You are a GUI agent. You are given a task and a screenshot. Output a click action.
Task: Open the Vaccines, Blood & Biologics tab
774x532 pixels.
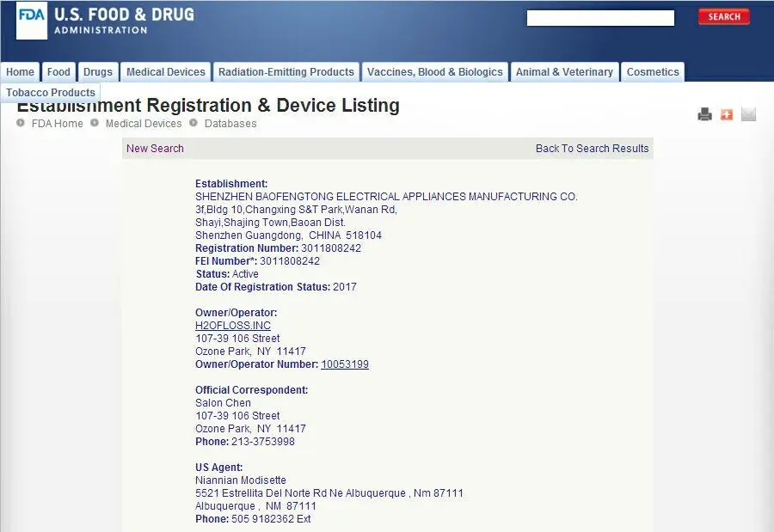point(435,72)
